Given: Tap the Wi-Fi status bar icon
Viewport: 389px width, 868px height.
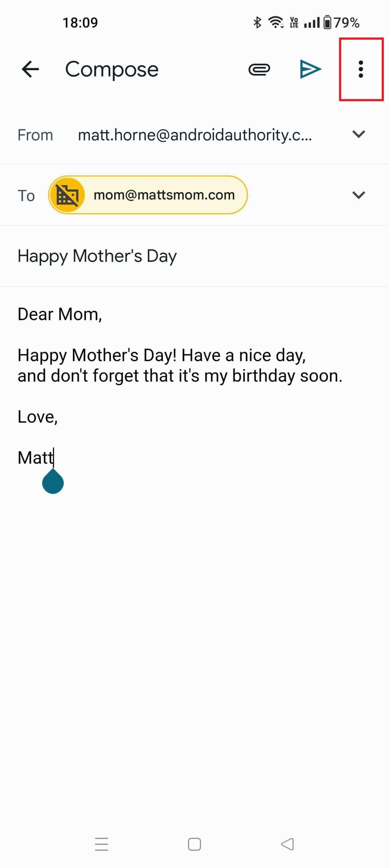Looking at the screenshot, I should (275, 22).
